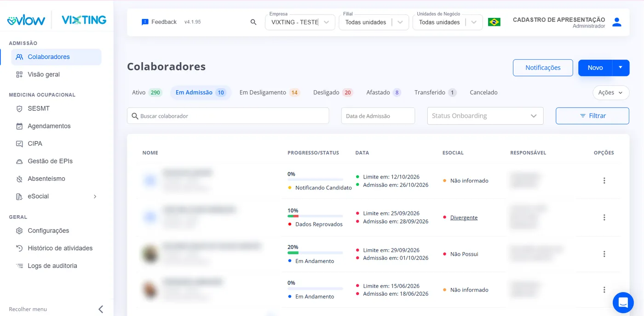Click Admissão em: 18/06/2026 date
Image resolution: width=644 pixels, height=316 pixels.
[396, 294]
